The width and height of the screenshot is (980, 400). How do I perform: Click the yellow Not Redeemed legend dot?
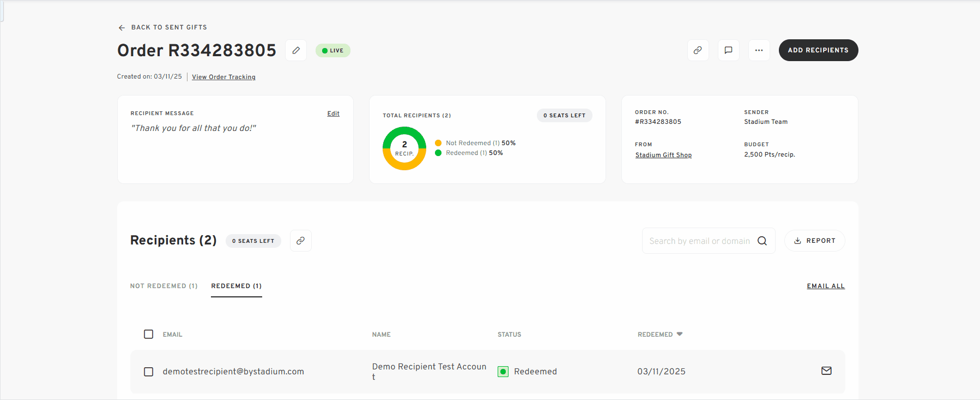pos(438,143)
